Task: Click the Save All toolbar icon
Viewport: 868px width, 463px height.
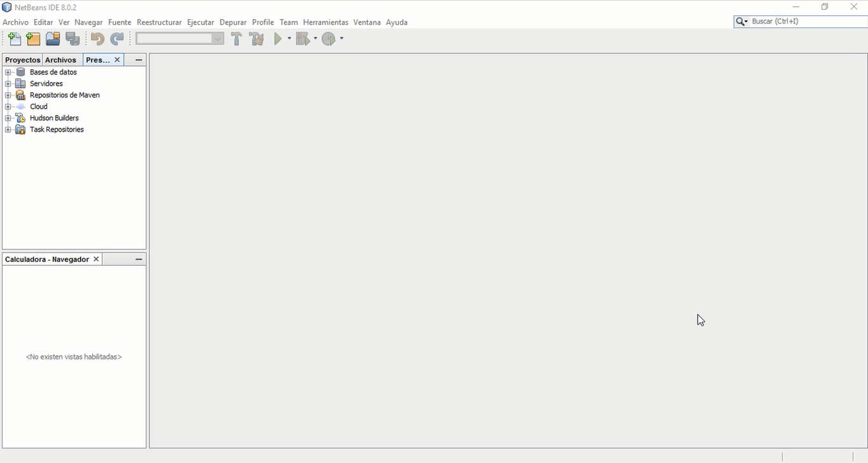Action: coord(73,39)
